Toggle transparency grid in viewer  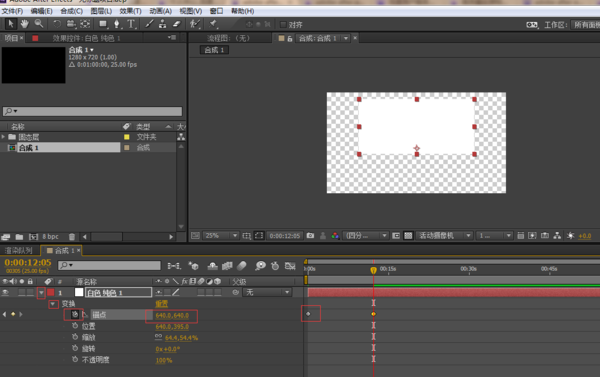(408, 235)
